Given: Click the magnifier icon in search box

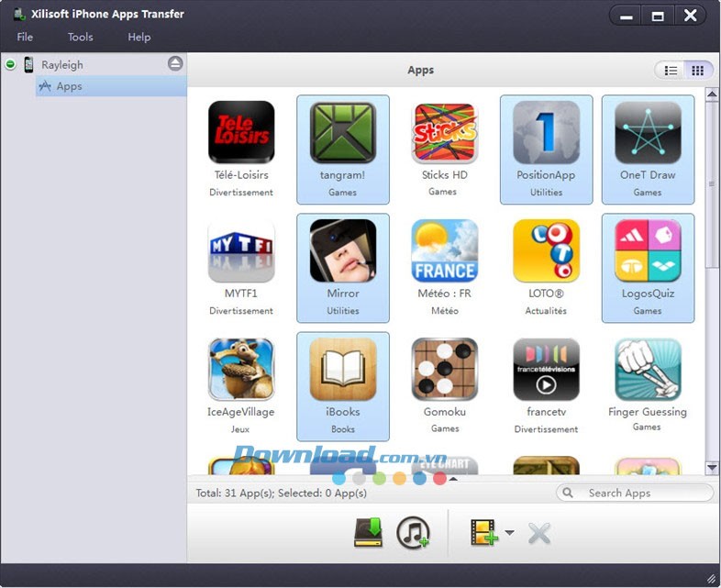Looking at the screenshot, I should [568, 493].
